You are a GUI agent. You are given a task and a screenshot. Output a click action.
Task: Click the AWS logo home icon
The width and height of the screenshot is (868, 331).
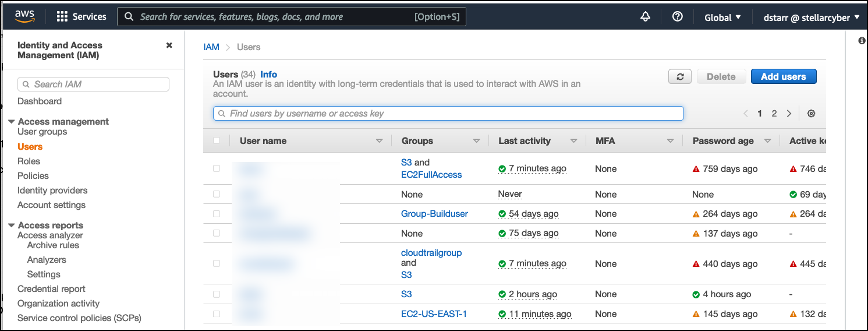(26, 16)
